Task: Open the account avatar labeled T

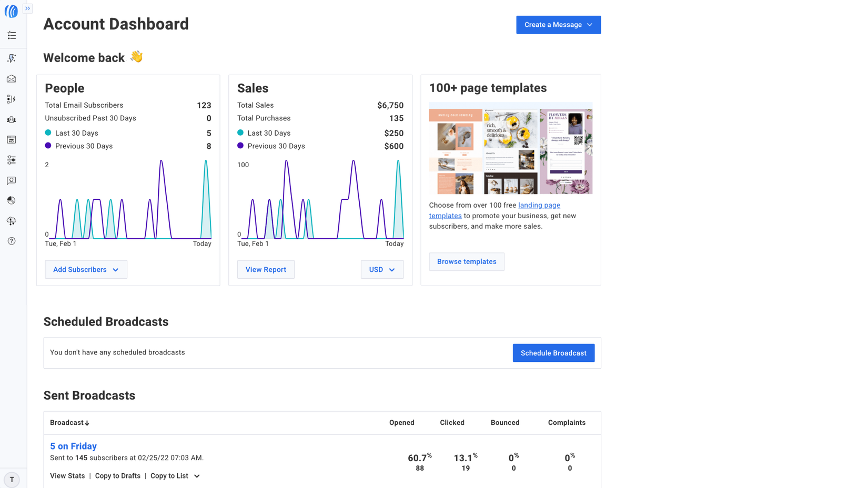Action: [x=12, y=480]
